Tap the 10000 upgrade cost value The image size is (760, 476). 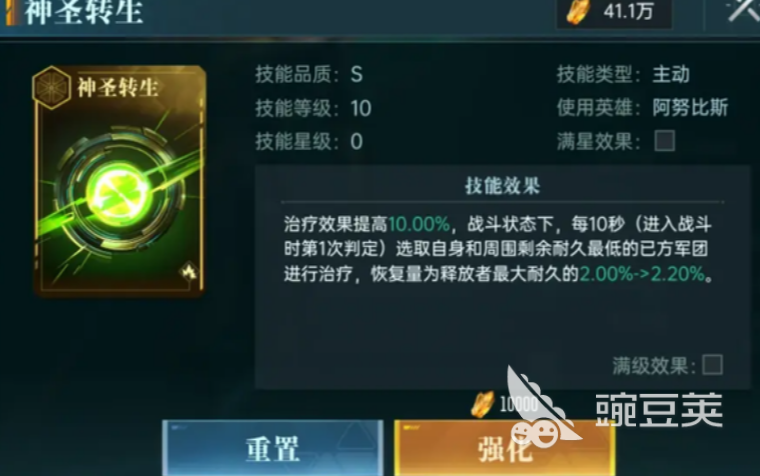click(519, 404)
